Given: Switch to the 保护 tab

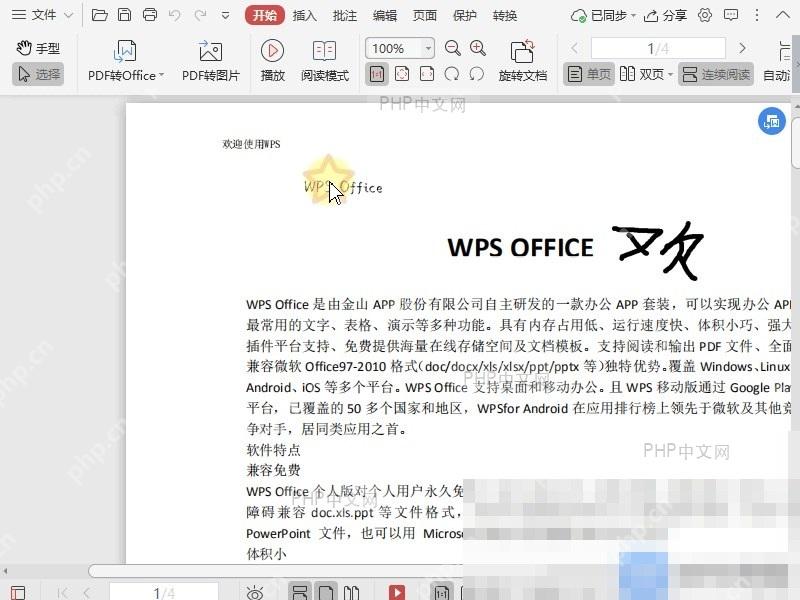Looking at the screenshot, I should point(465,16).
